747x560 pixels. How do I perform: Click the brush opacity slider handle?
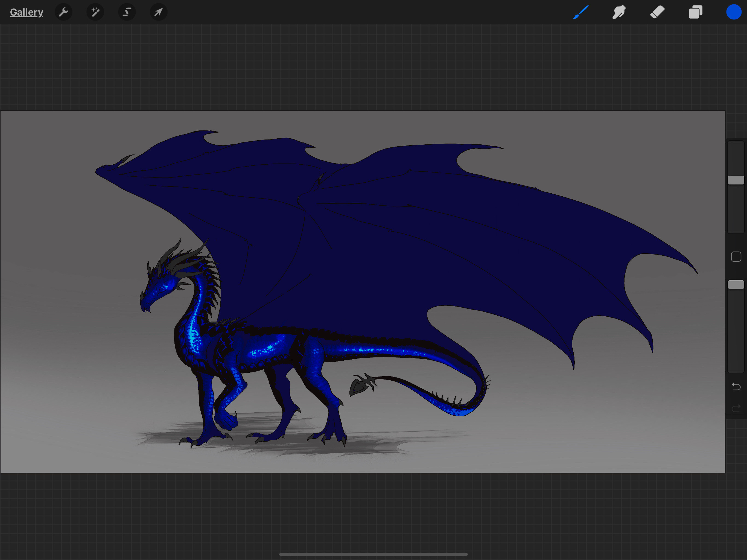(736, 284)
